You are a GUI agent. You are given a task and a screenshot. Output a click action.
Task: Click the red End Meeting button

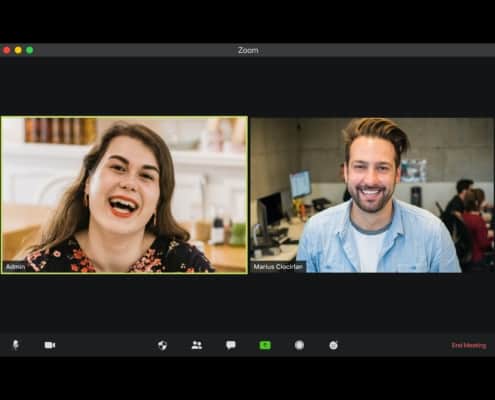[469, 345]
